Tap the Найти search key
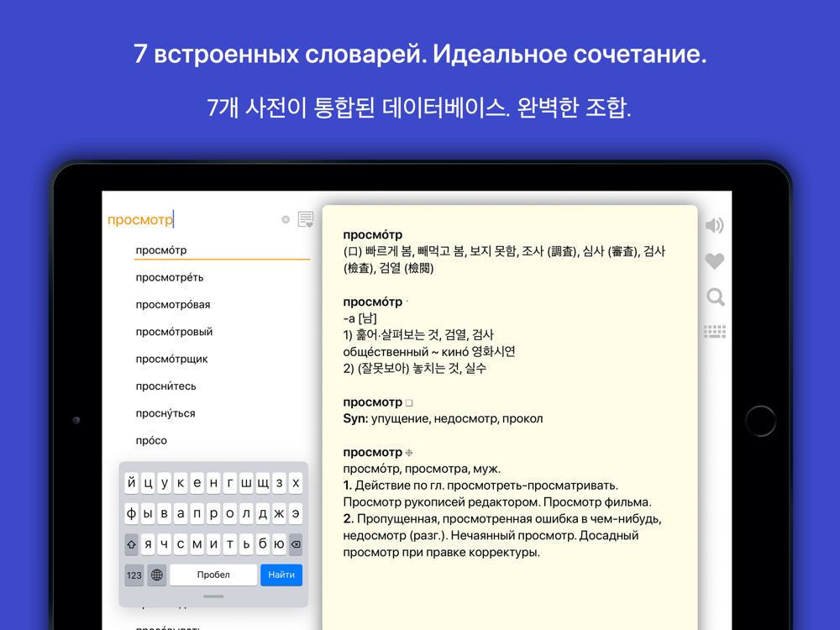Screen dimensions: 840x630 [281, 575]
